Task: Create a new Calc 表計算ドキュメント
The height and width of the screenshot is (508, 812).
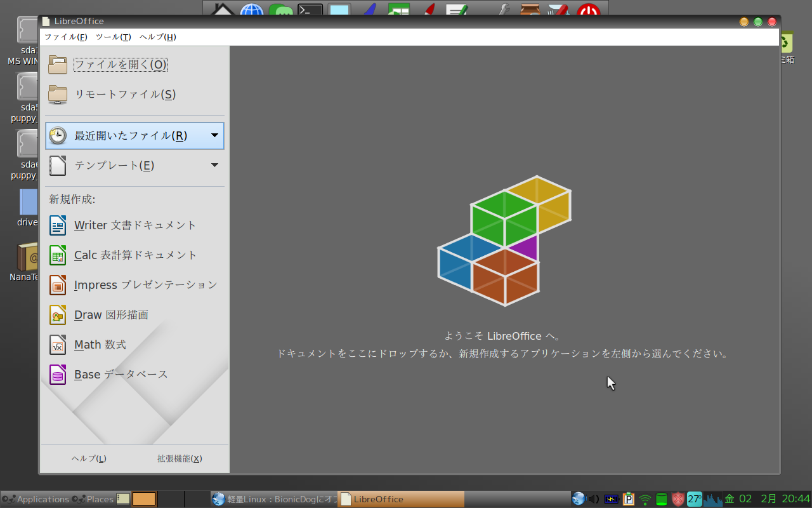Action: tap(136, 255)
